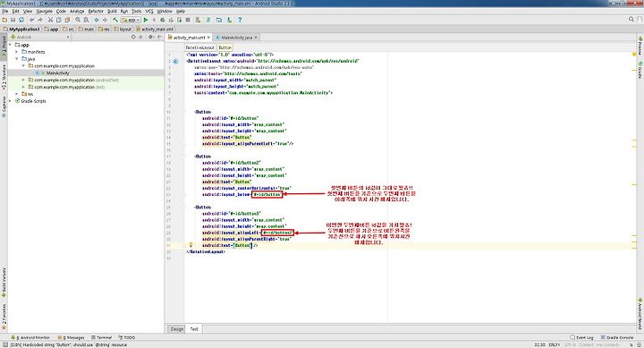Image resolution: width=644 pixels, height=348 pixels.
Task: Click the Paste toolbar icon
Action: tap(67, 20)
